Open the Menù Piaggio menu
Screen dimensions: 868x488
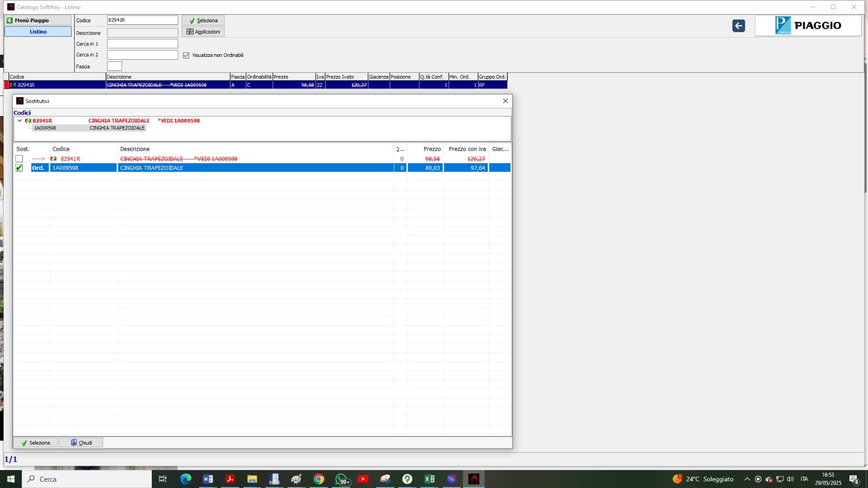coord(38,20)
